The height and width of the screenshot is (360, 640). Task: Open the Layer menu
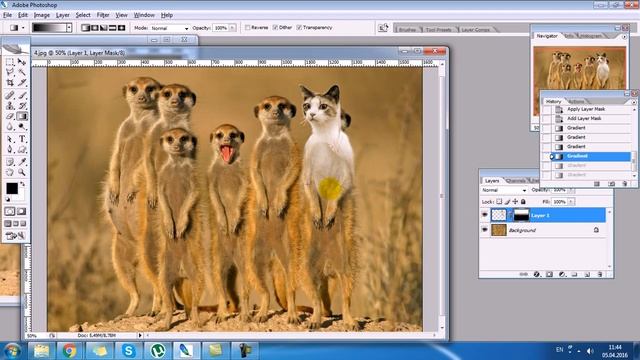(62, 15)
